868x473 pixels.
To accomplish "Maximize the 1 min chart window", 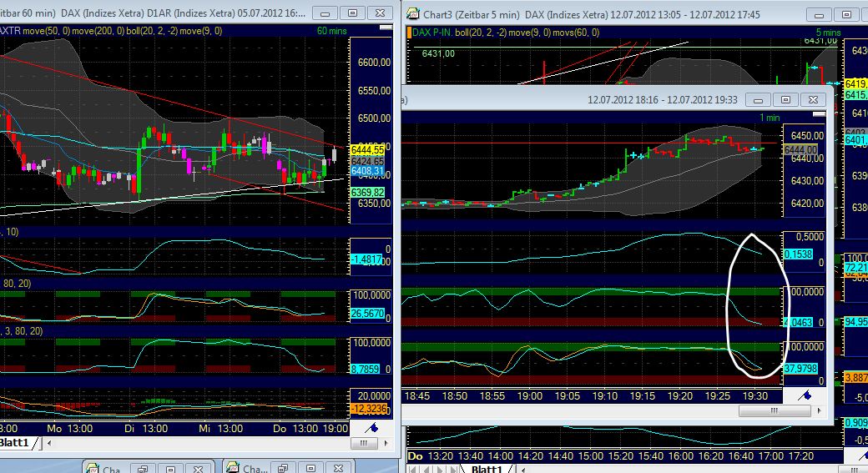I will (x=785, y=99).
